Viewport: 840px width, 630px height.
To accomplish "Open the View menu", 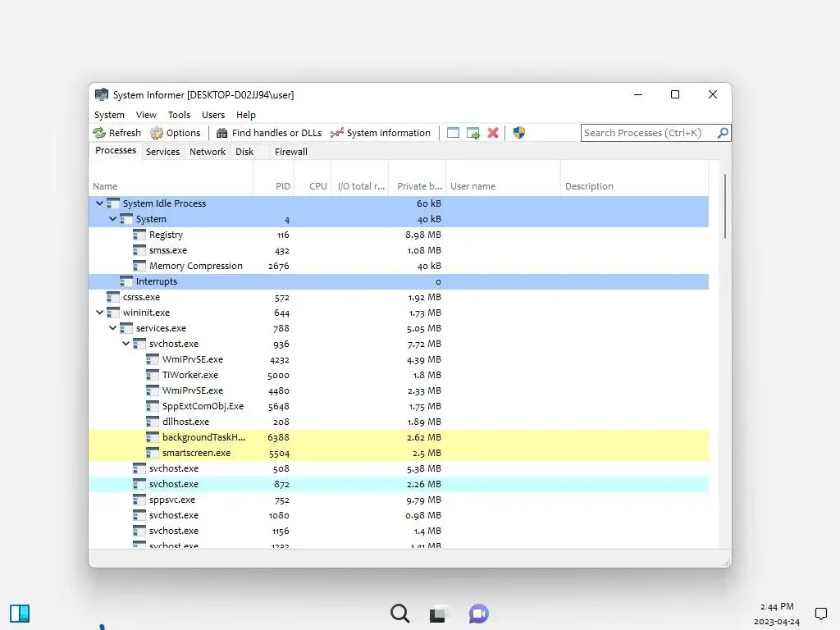I will 146,115.
